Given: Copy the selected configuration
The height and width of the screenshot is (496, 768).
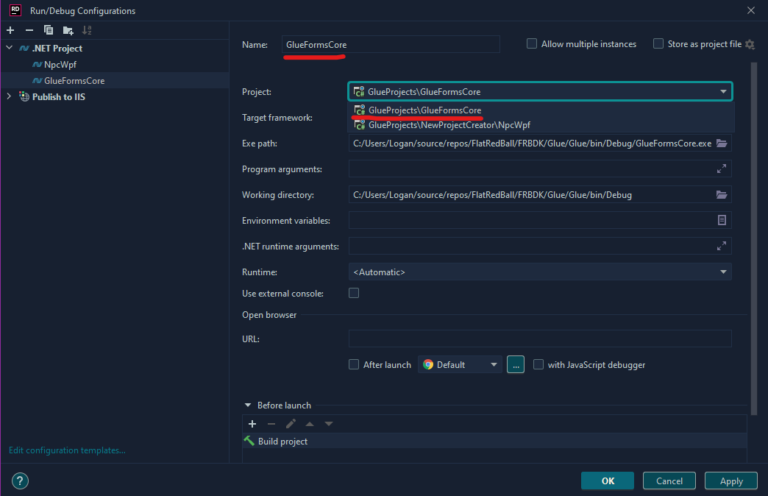Looking at the screenshot, I should click(x=48, y=30).
